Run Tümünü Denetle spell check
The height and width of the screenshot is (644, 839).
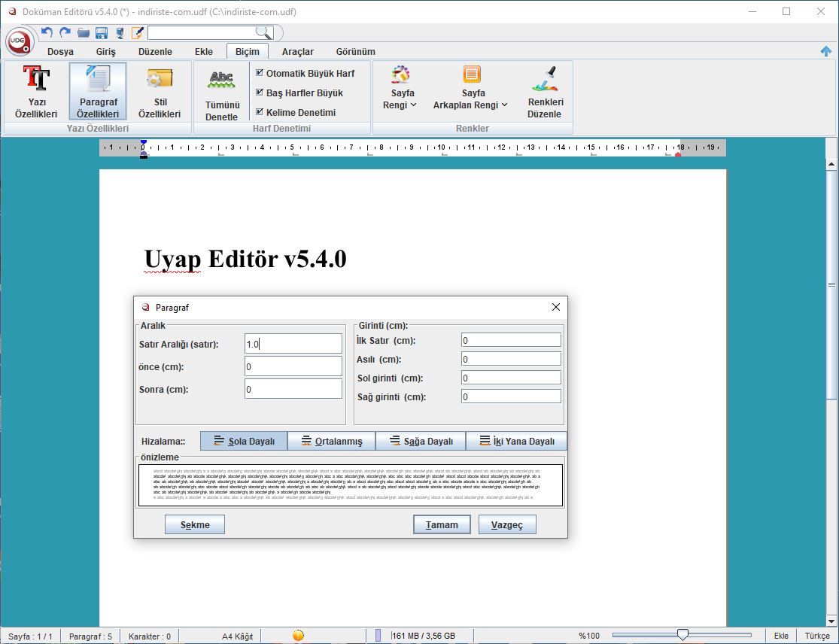pyautogui.click(x=221, y=94)
